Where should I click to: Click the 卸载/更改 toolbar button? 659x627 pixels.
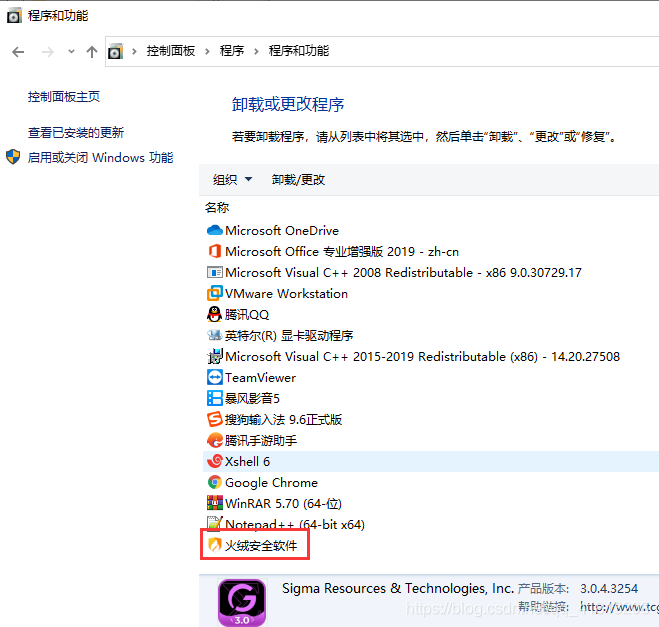[298, 179]
